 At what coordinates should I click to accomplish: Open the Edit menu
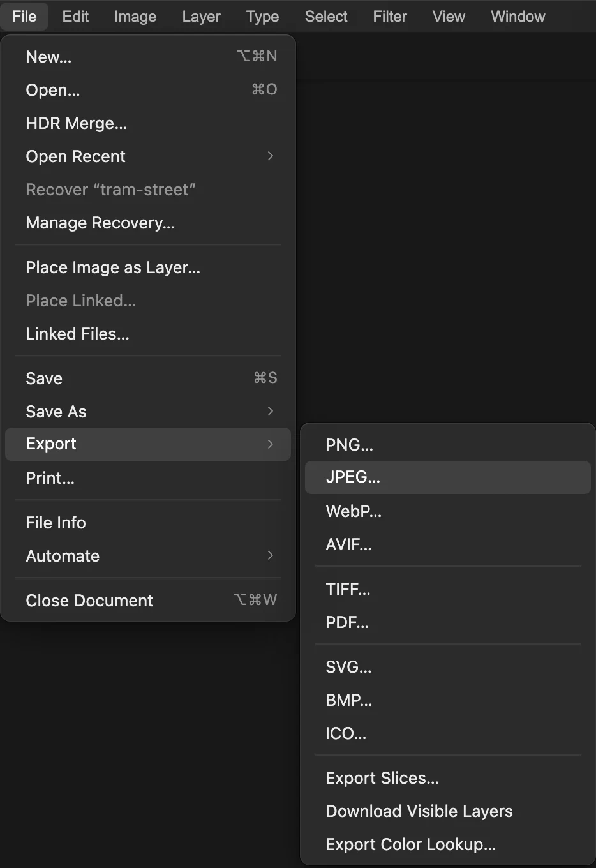tap(75, 16)
